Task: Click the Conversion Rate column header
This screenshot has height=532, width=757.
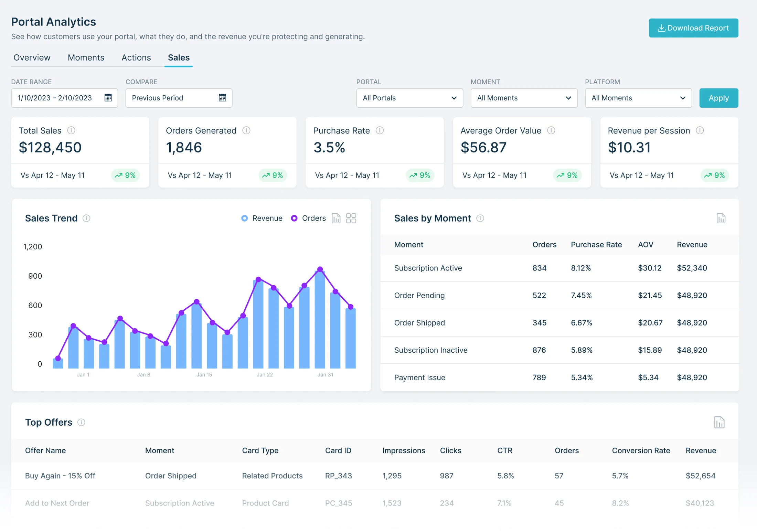Action: point(641,450)
